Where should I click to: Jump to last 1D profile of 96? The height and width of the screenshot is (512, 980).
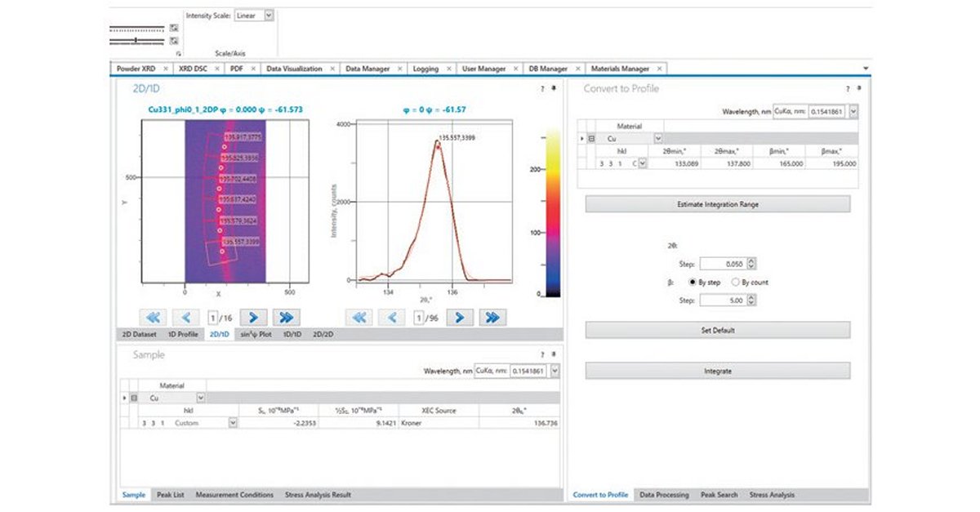coord(492,317)
